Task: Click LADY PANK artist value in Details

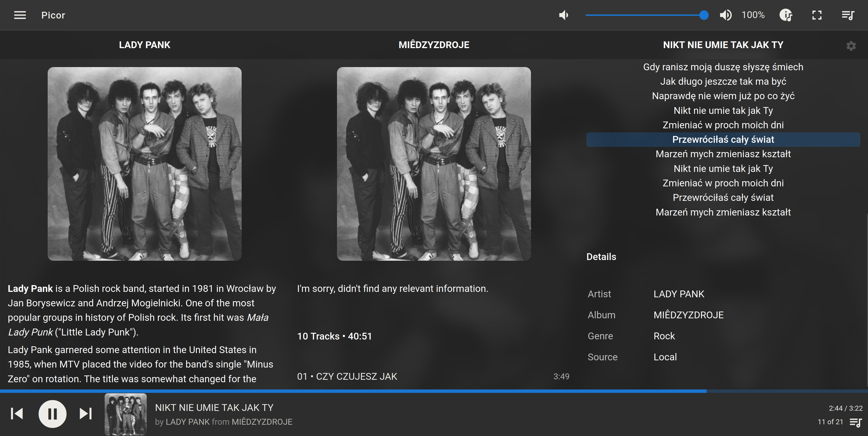Action: 679,294
